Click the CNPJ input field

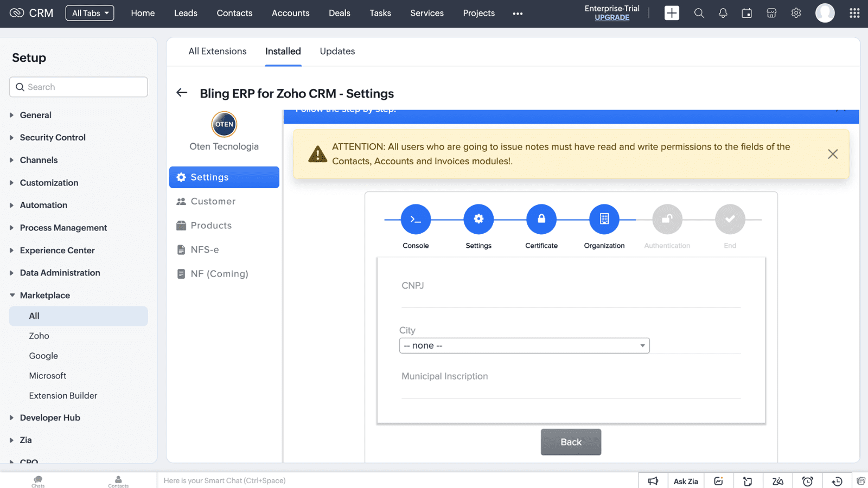(x=570, y=298)
